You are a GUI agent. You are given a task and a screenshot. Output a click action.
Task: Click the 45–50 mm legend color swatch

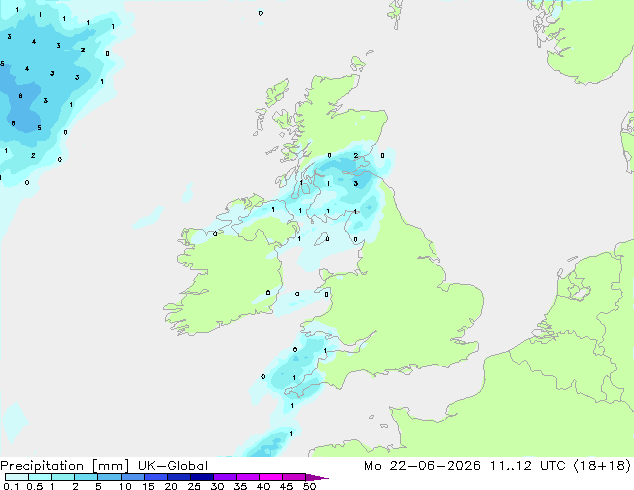293,477
